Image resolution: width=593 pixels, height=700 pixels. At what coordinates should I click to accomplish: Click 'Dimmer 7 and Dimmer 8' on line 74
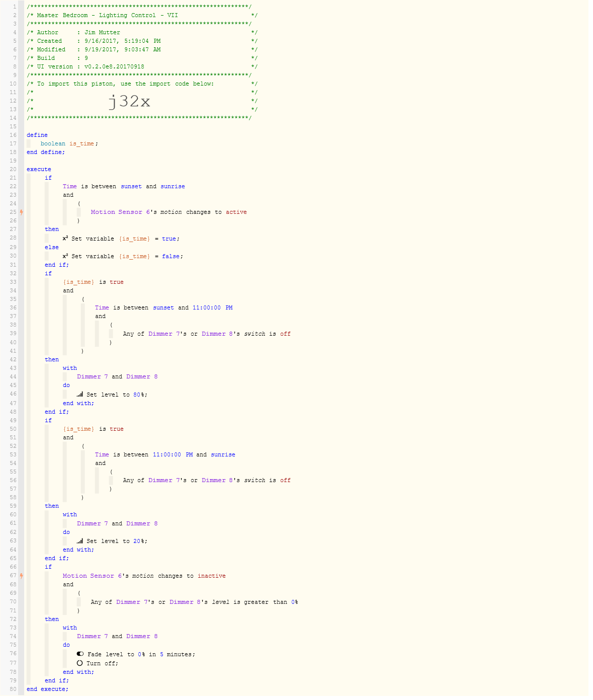[117, 636]
